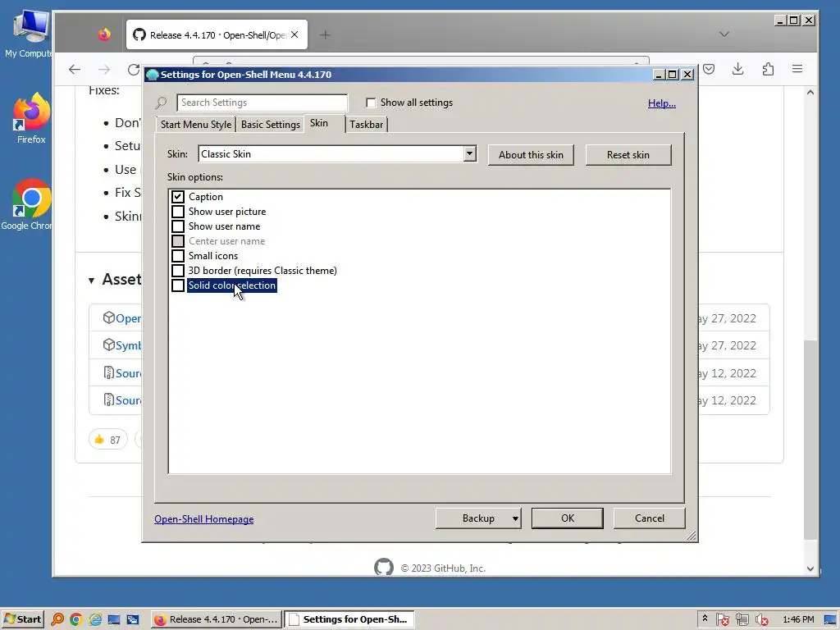840x630 pixels.
Task: Select the Firefox desktop shortcut
Action: click(x=31, y=118)
